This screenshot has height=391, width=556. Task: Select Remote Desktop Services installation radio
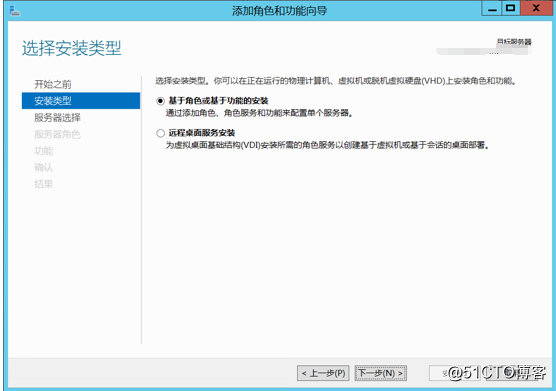pyautogui.click(x=161, y=133)
